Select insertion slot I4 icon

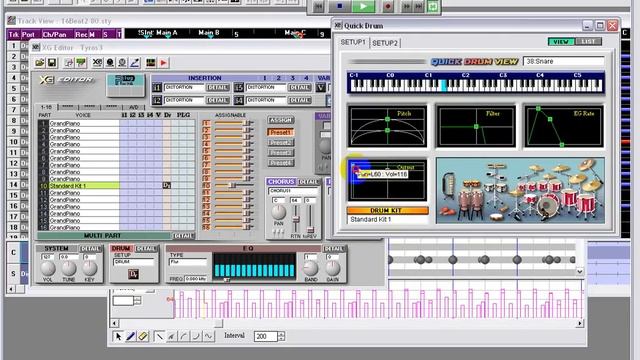coord(239,100)
